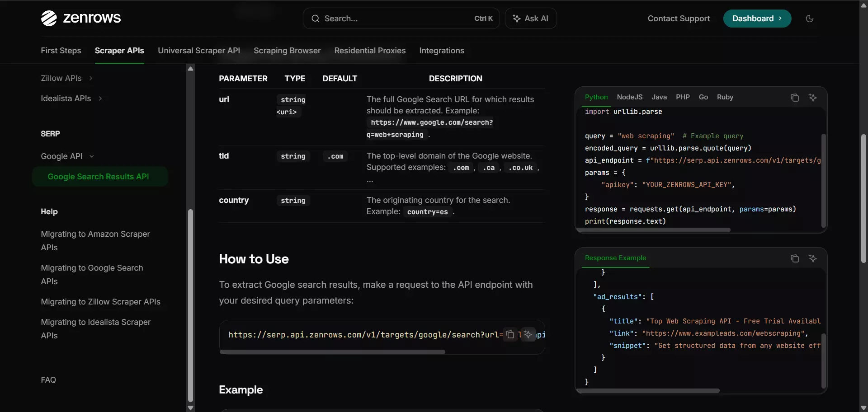Viewport: 868px width, 412px height.
Task: Toggle dark mode with the moon icon
Action: [810, 19]
